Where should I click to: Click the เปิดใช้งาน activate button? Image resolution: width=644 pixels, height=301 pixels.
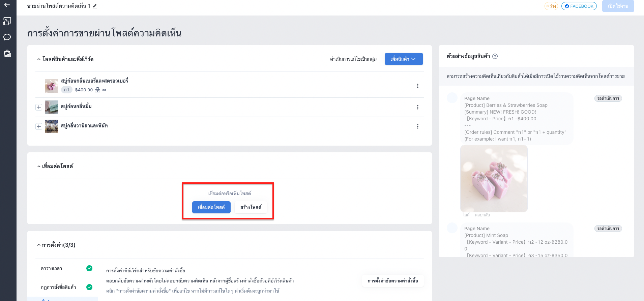coord(618,6)
